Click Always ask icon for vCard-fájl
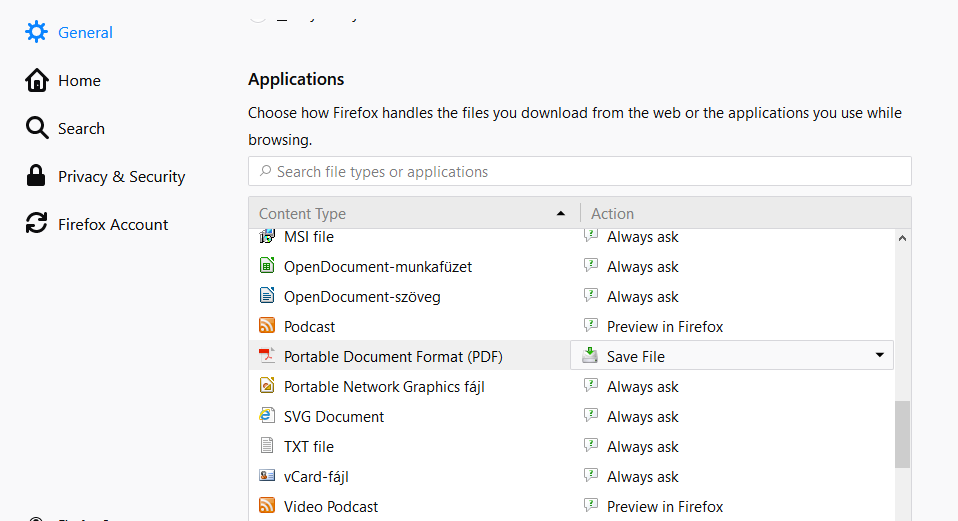This screenshot has width=958, height=521. (591, 475)
